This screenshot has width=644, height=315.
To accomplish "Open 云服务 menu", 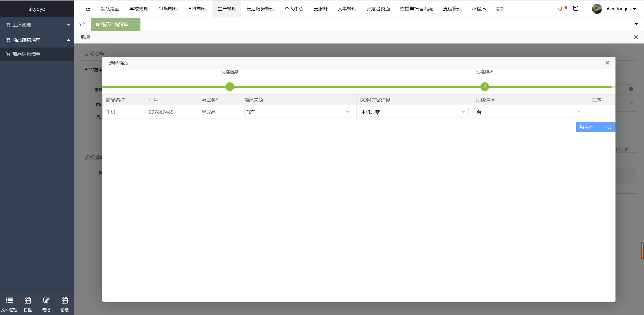I will (x=320, y=9).
